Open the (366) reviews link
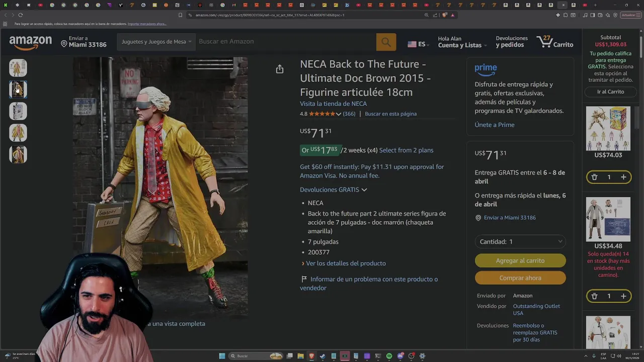Viewport: 644px width, 362px height. (349, 114)
